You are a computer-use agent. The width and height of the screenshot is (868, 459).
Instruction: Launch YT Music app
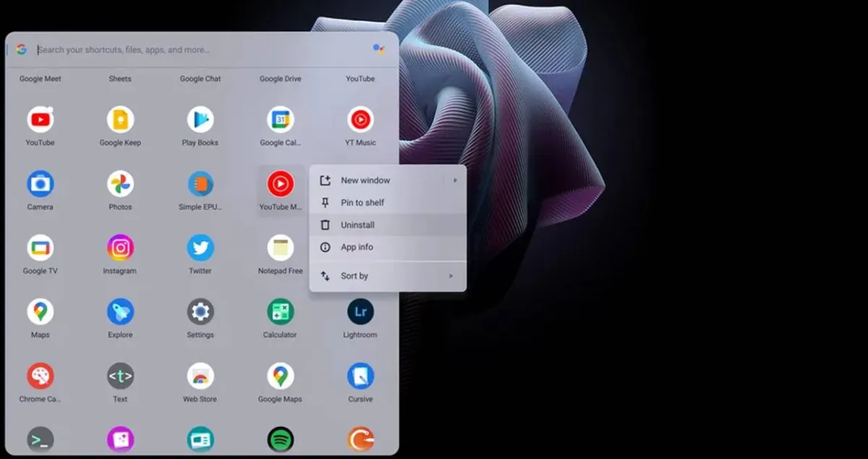tap(360, 119)
